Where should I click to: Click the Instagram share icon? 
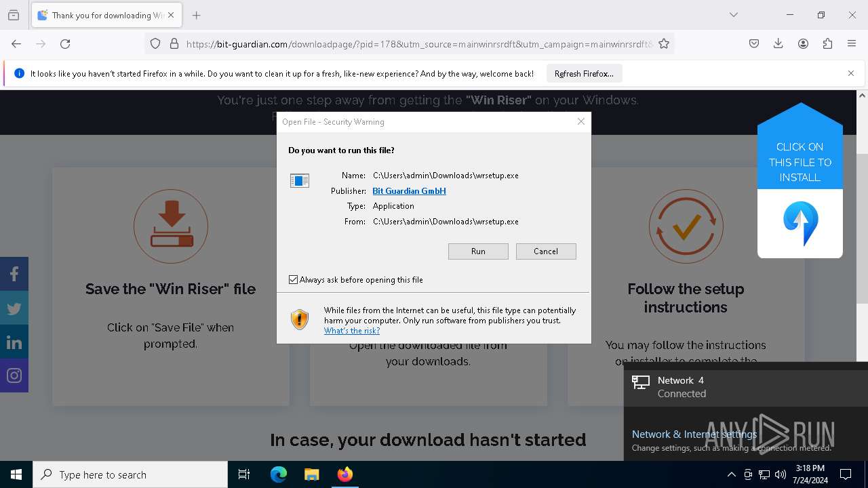14,375
